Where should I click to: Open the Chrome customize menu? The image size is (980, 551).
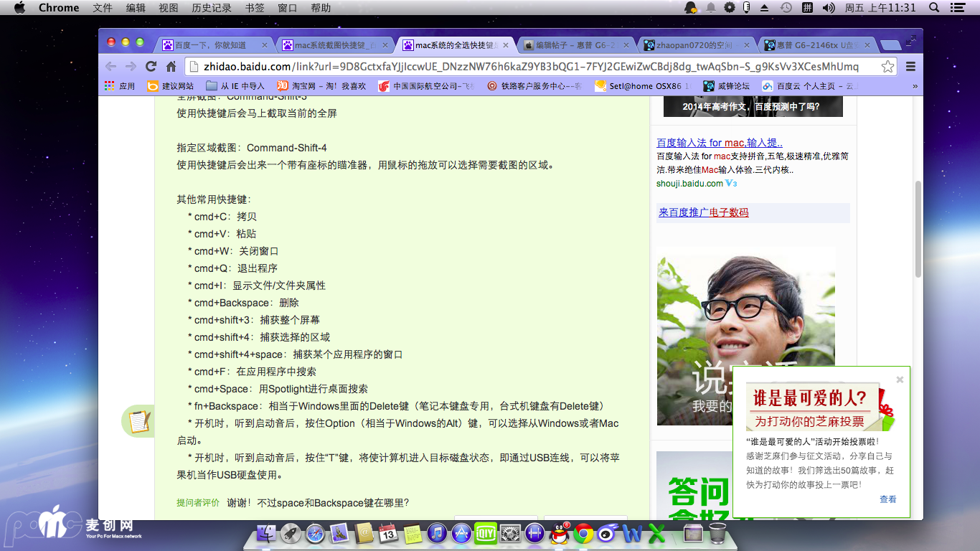910,66
